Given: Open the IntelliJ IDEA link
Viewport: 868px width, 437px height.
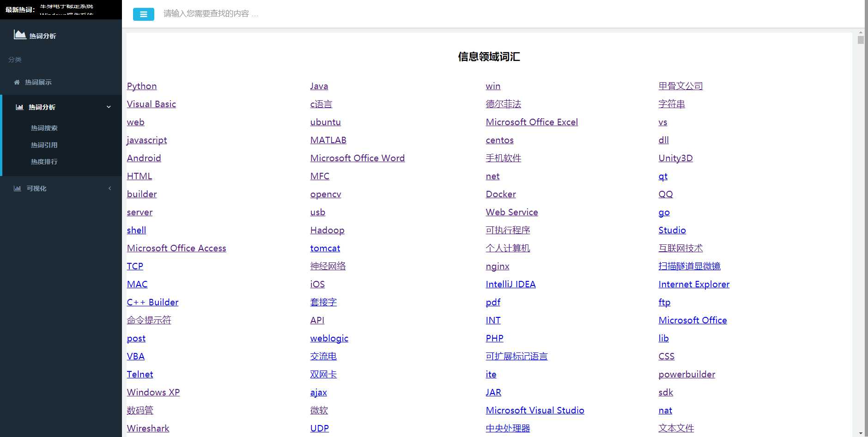Looking at the screenshot, I should click(x=511, y=284).
